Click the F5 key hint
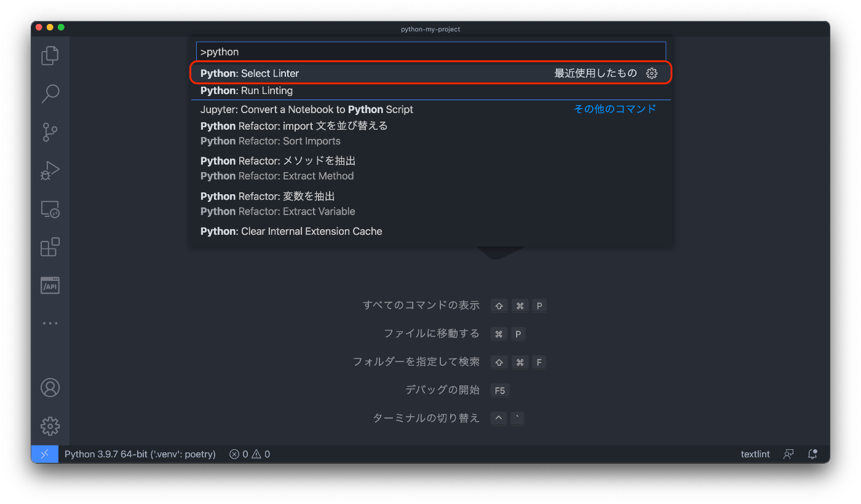Screen dimensions: 861x504 500,390
